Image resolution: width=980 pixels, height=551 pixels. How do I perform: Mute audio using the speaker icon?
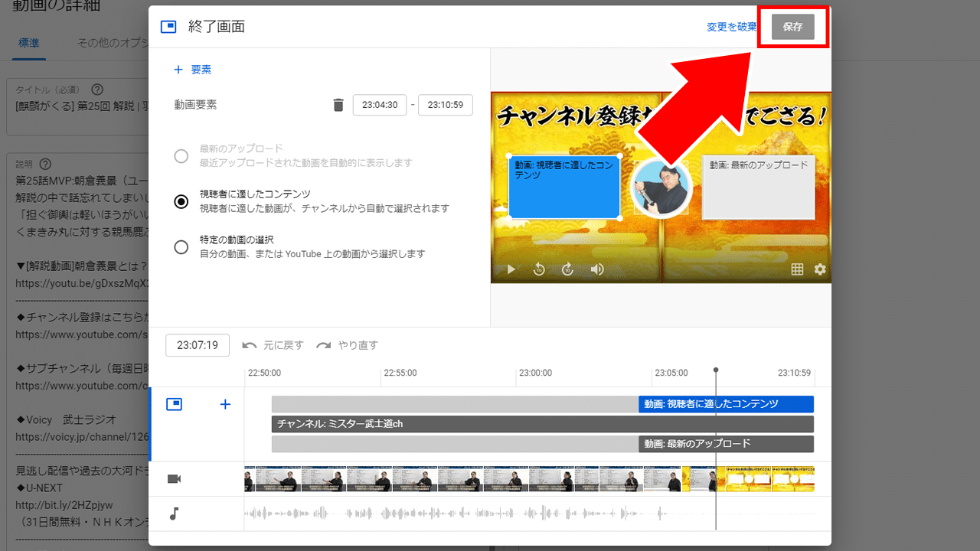pos(596,269)
